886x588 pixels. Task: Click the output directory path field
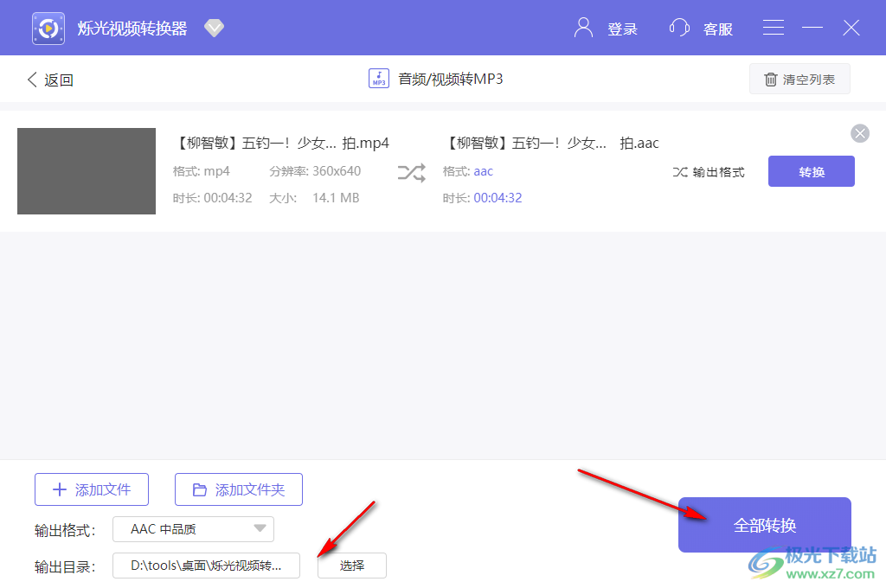(x=206, y=566)
